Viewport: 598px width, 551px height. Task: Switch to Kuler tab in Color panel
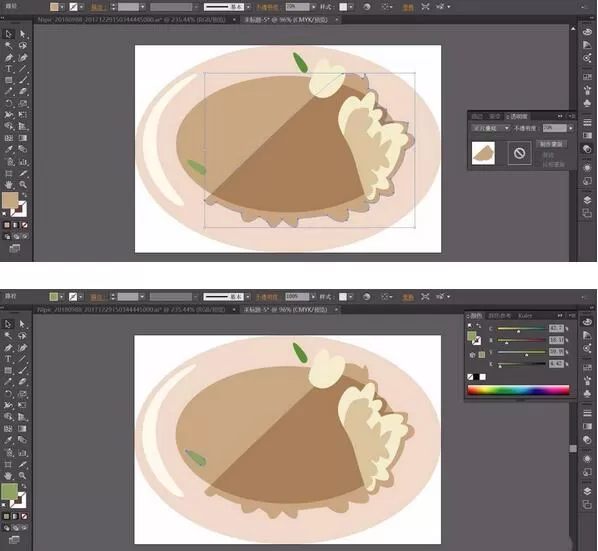pyautogui.click(x=525, y=316)
